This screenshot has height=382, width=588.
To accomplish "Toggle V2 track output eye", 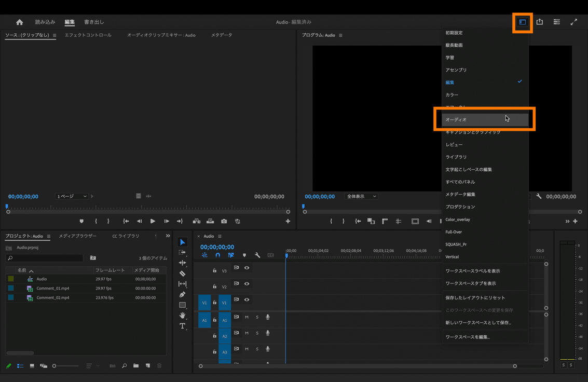I will point(247,284).
